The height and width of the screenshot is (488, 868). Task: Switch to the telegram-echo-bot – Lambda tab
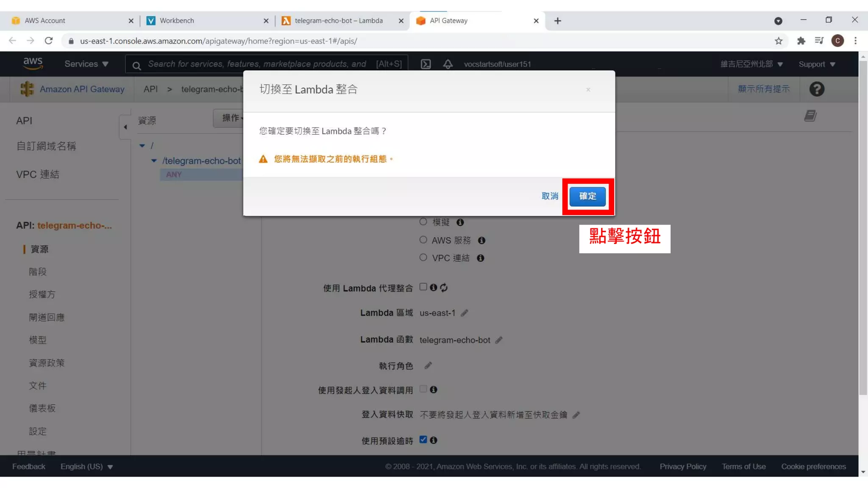coord(339,20)
